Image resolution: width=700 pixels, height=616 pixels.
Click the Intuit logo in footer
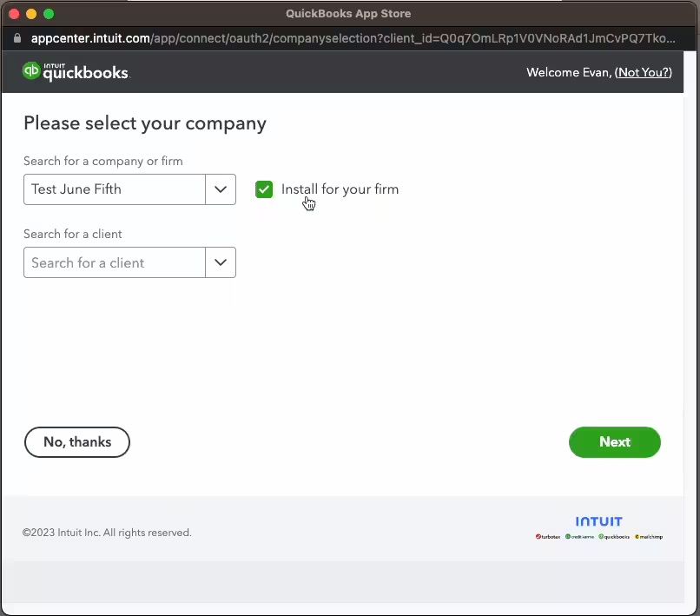[598, 521]
